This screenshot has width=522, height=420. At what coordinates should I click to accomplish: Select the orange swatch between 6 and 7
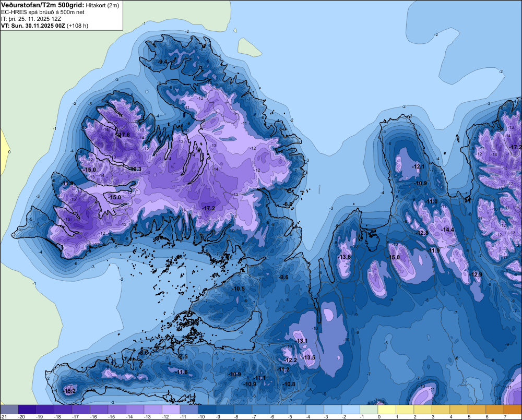tap(494, 410)
